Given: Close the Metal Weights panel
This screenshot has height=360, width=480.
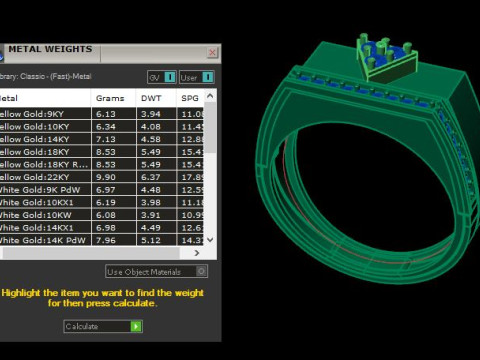Looking at the screenshot, I should pyautogui.click(x=212, y=52).
